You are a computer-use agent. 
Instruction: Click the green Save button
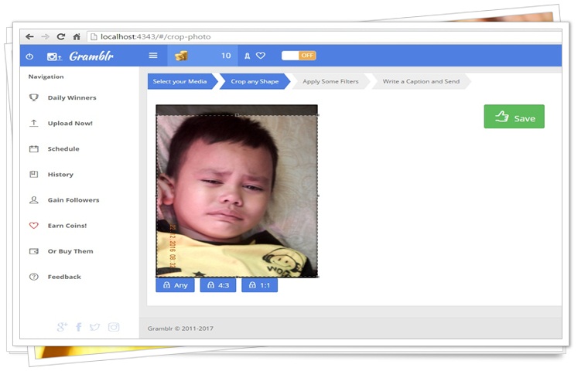click(x=514, y=117)
